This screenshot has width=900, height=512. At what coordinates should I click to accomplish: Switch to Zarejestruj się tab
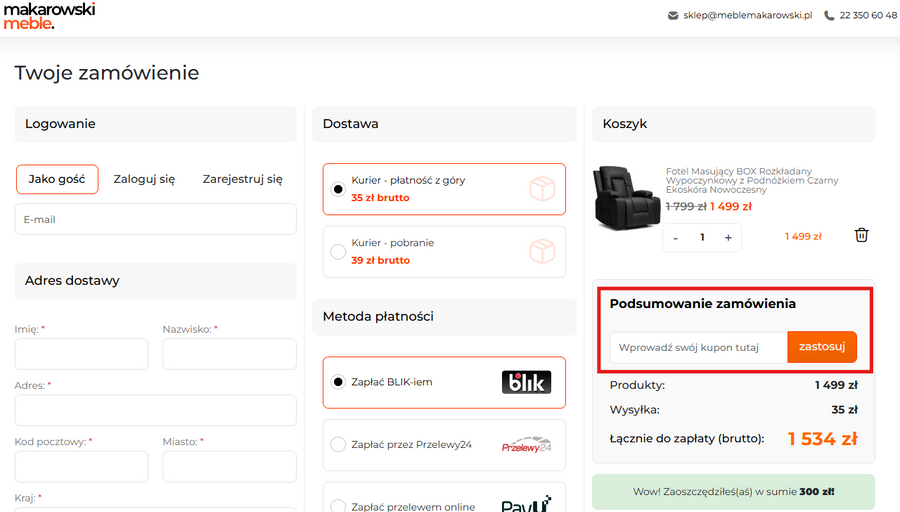point(242,179)
